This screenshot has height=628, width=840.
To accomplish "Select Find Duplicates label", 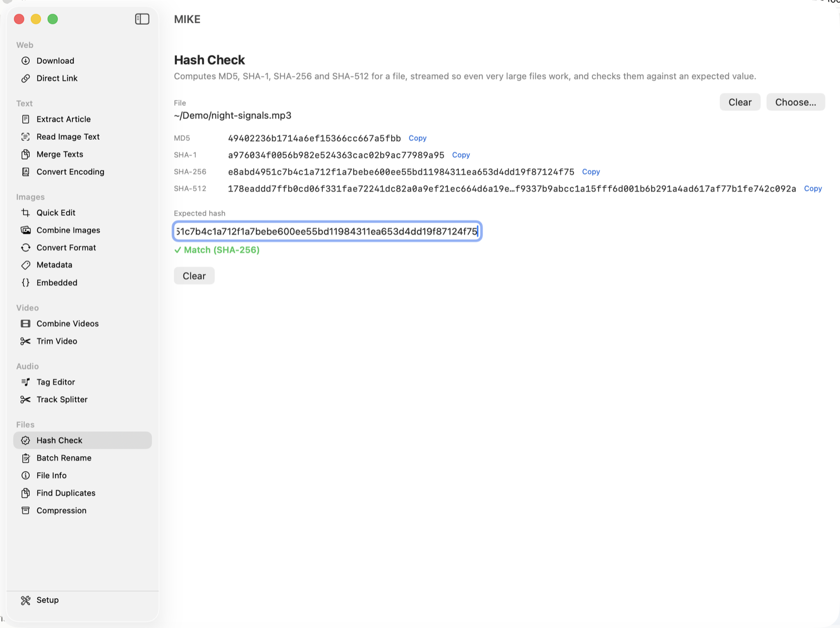I will (x=66, y=493).
